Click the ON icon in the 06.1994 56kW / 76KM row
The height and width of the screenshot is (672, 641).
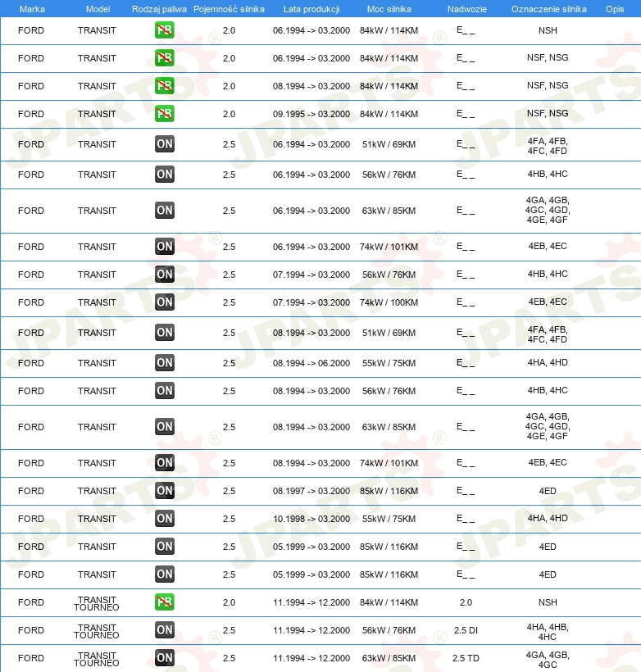tap(165, 175)
